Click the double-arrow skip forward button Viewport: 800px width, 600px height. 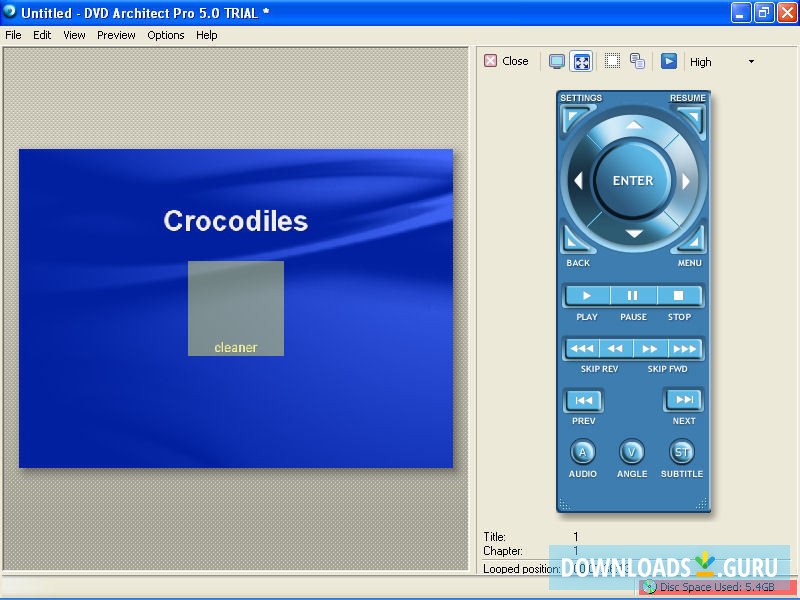pyautogui.click(x=649, y=349)
